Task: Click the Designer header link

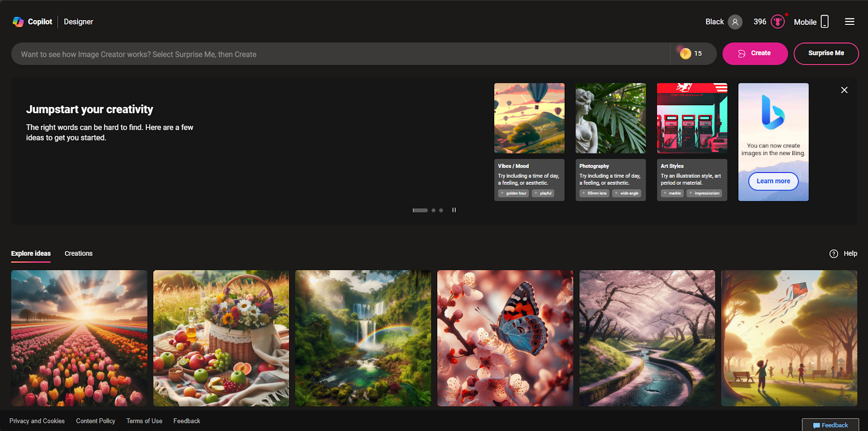Action: (x=79, y=22)
